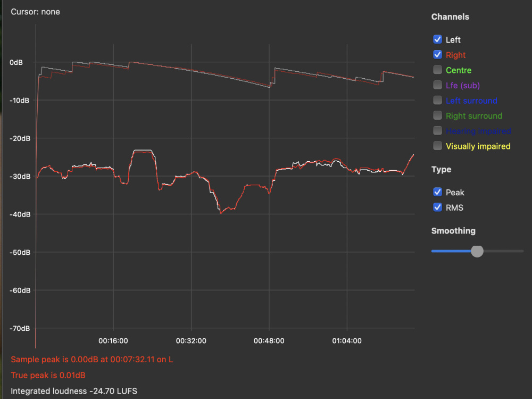
Task: Disable the Peak type checkbox
Action: [x=437, y=192]
